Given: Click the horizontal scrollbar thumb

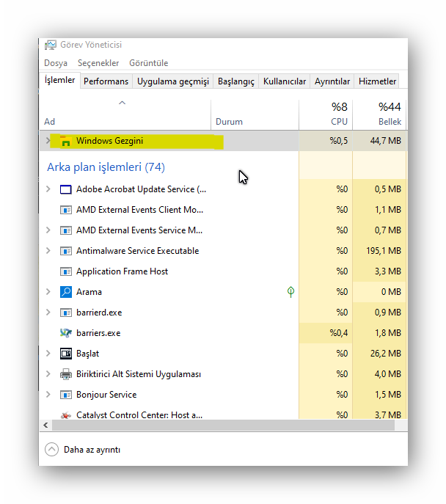Looking at the screenshot, I should point(223,426).
